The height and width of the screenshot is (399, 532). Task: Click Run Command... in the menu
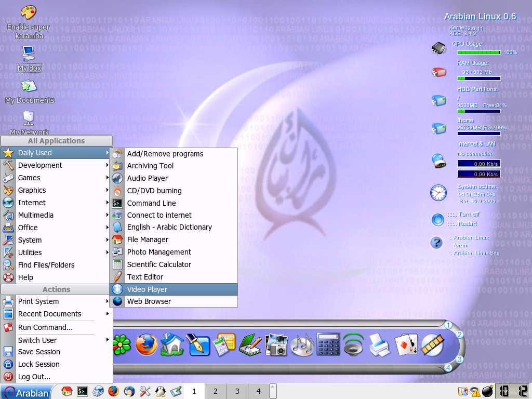point(56,327)
